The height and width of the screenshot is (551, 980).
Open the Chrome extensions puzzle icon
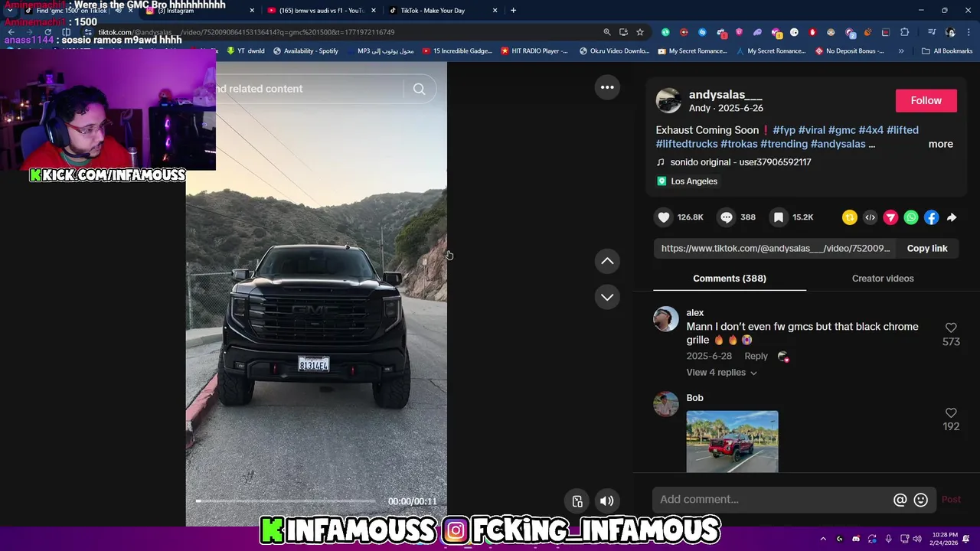(x=905, y=32)
